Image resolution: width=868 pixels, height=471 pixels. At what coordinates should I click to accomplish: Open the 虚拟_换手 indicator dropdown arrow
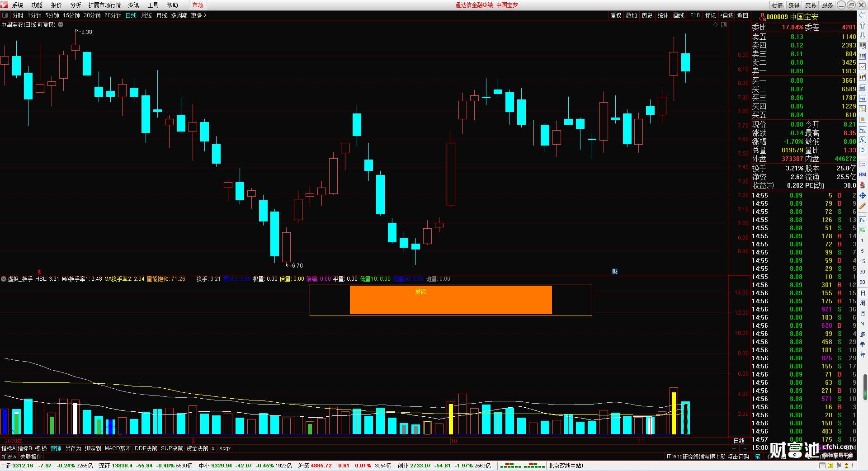click(x=4, y=279)
